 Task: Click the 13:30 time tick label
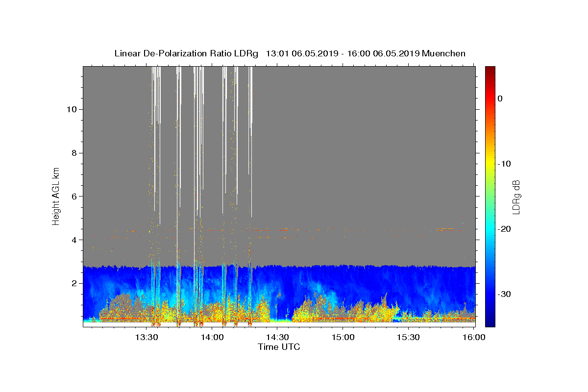point(147,338)
